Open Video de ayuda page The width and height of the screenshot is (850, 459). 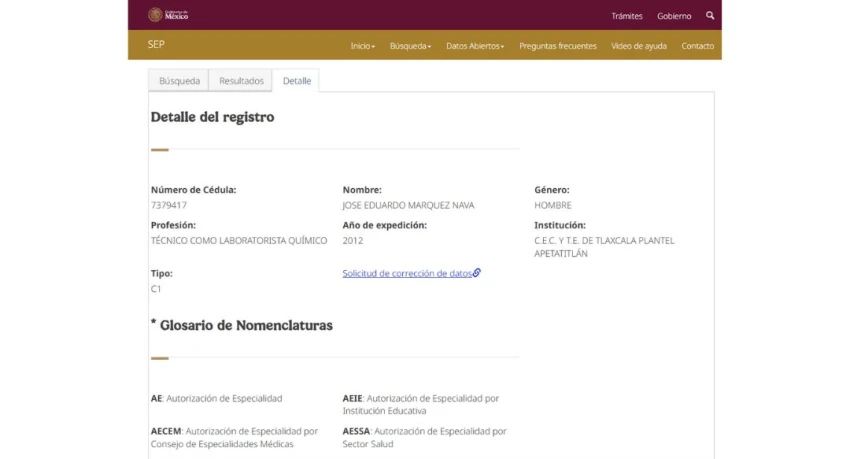(639, 46)
